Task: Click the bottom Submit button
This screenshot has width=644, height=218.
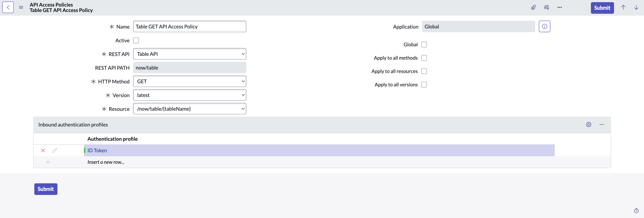Action: [x=46, y=189]
